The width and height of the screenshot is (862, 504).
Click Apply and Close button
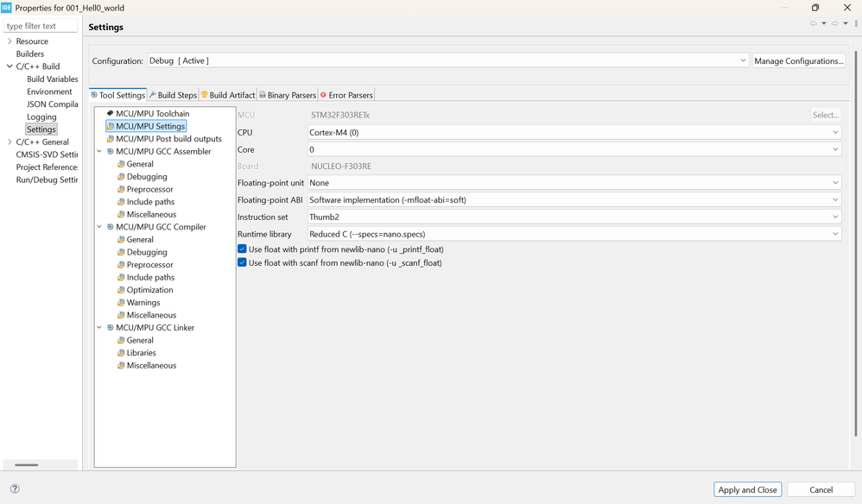click(747, 489)
